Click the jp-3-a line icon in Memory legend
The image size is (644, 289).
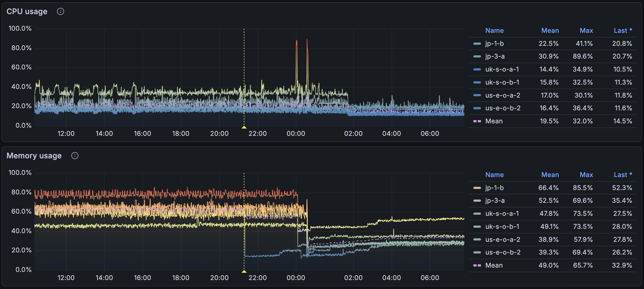(x=477, y=200)
